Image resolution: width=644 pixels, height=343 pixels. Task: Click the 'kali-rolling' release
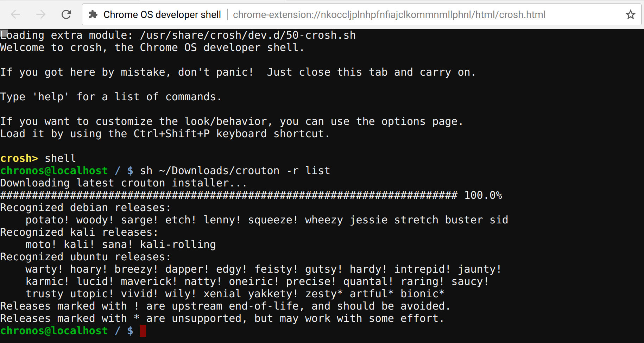coord(178,244)
